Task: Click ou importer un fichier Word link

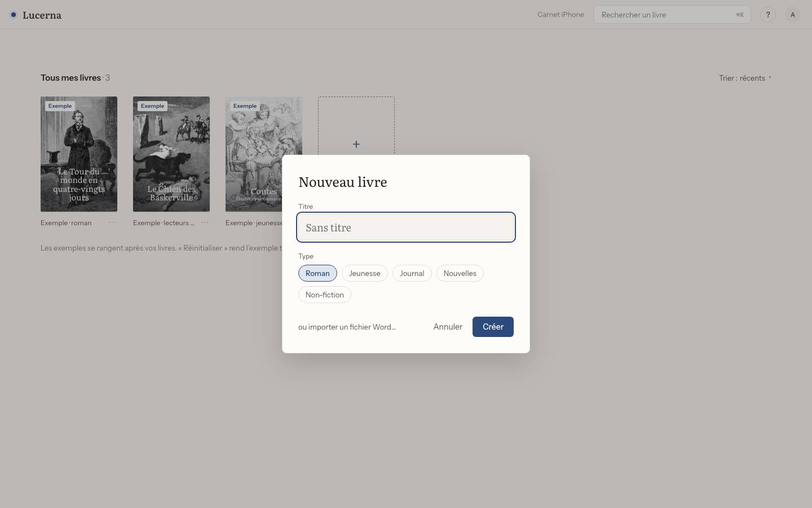Action: coord(347,327)
